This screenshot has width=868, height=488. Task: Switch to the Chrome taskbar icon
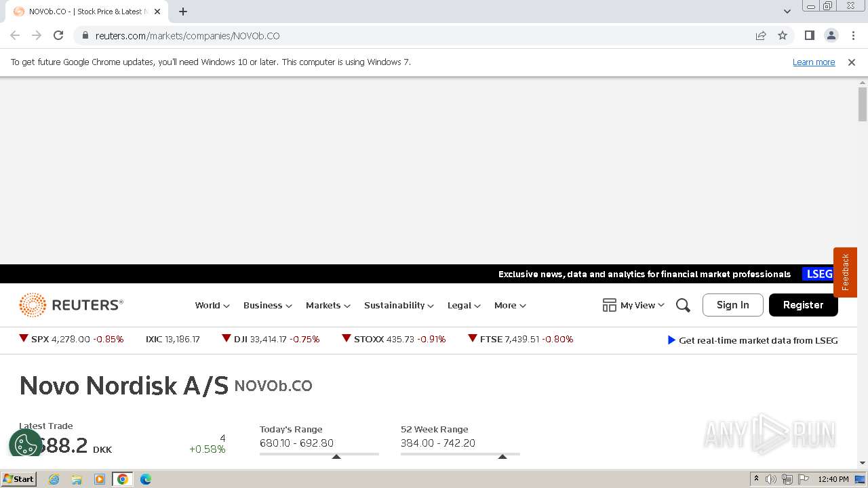coord(123,479)
